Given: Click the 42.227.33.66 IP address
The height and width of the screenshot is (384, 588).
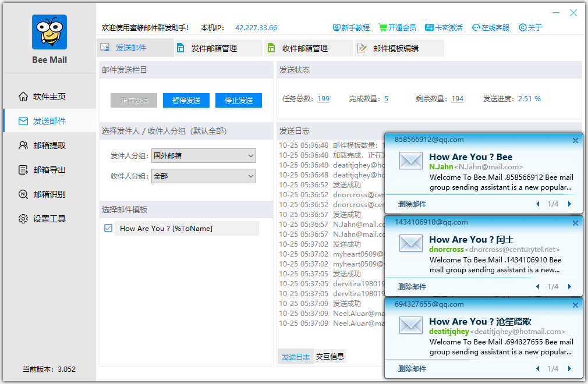Looking at the screenshot, I should coord(257,27).
